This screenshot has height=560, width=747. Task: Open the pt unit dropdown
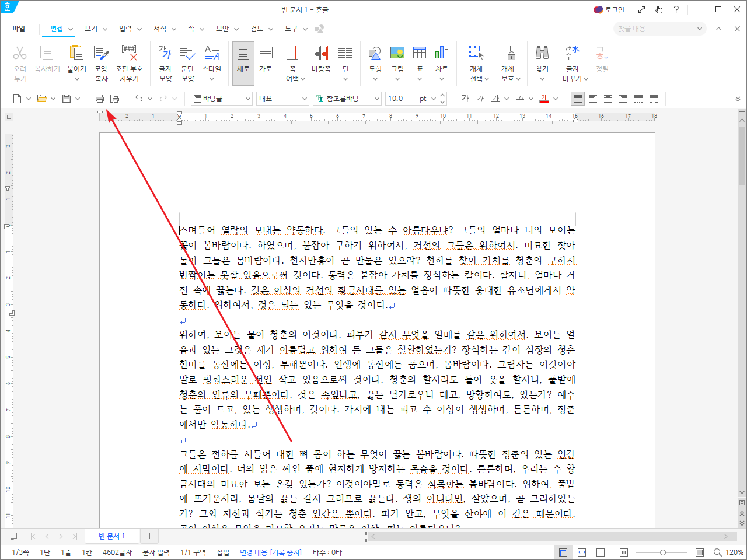pyautogui.click(x=433, y=99)
